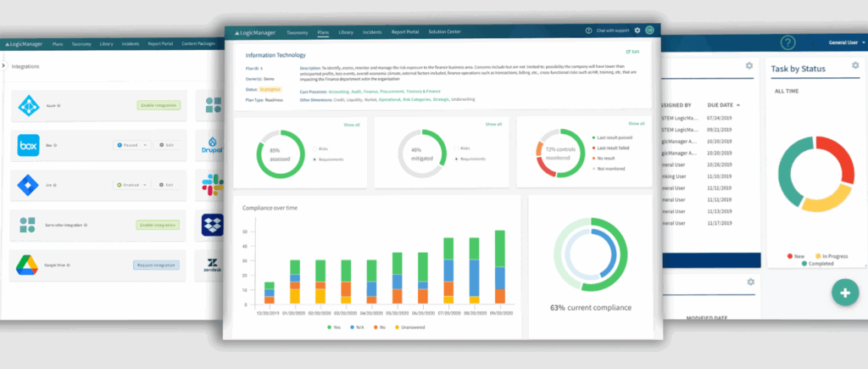The image size is (868, 369).
Task: Select Risks radio in the assessed card
Action: (315, 148)
